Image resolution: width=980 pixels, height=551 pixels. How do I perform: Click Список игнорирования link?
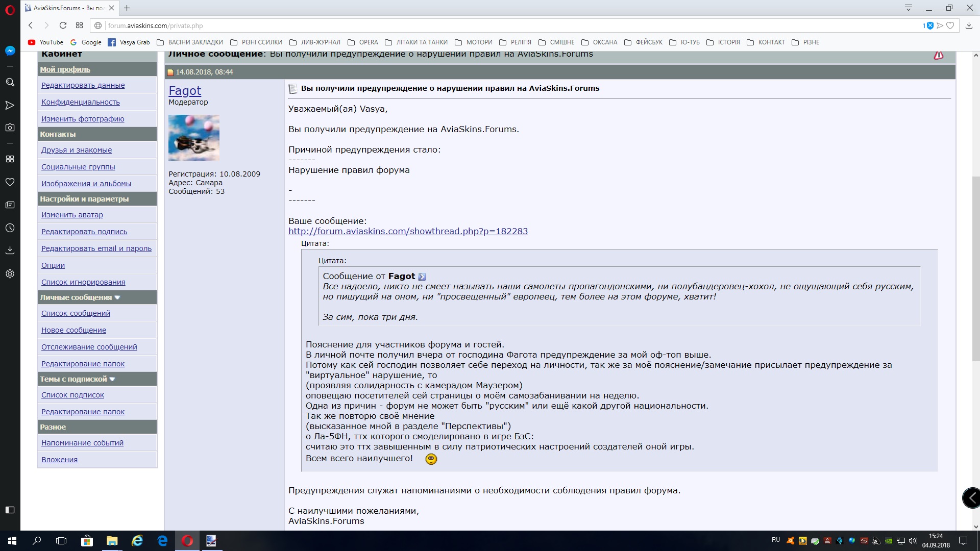(83, 282)
